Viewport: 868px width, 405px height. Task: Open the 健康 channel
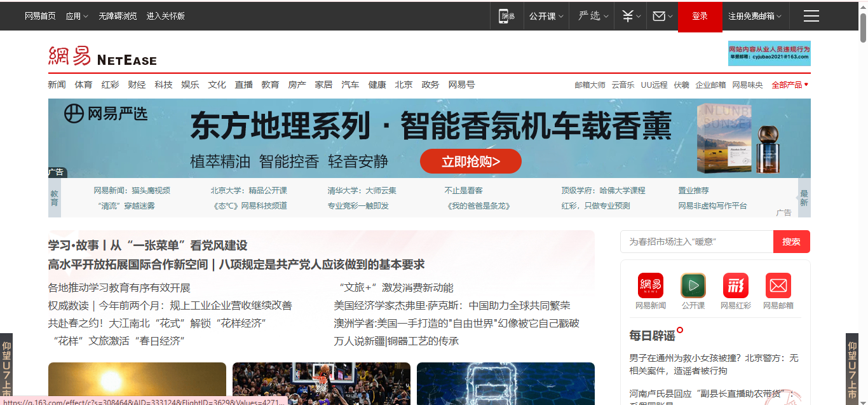377,85
